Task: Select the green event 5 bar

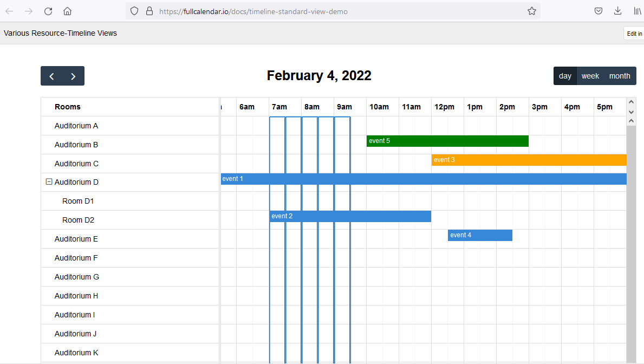Action: (x=447, y=141)
